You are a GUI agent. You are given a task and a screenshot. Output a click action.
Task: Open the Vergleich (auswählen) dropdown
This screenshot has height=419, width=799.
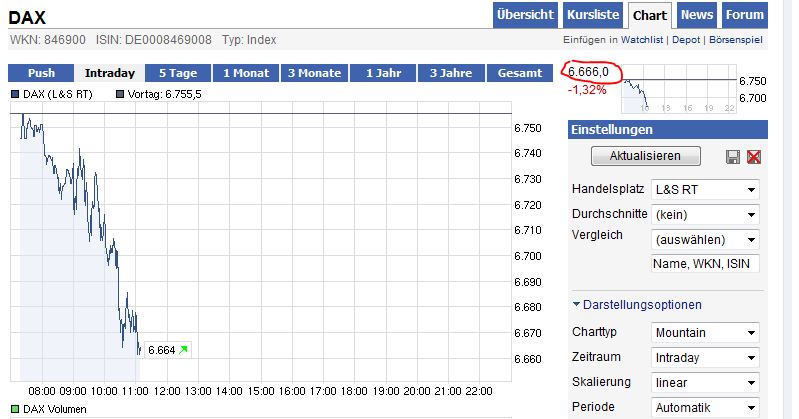[705, 240]
